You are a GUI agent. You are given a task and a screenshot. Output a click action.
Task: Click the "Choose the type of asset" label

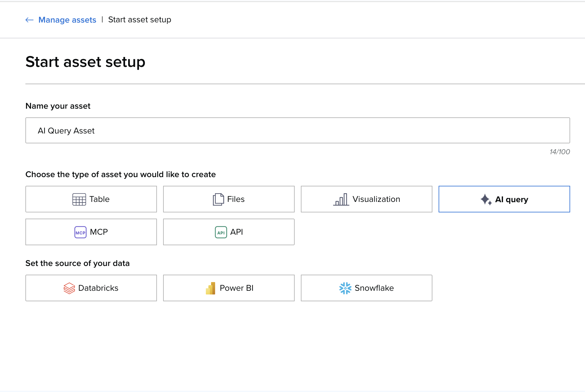(120, 174)
